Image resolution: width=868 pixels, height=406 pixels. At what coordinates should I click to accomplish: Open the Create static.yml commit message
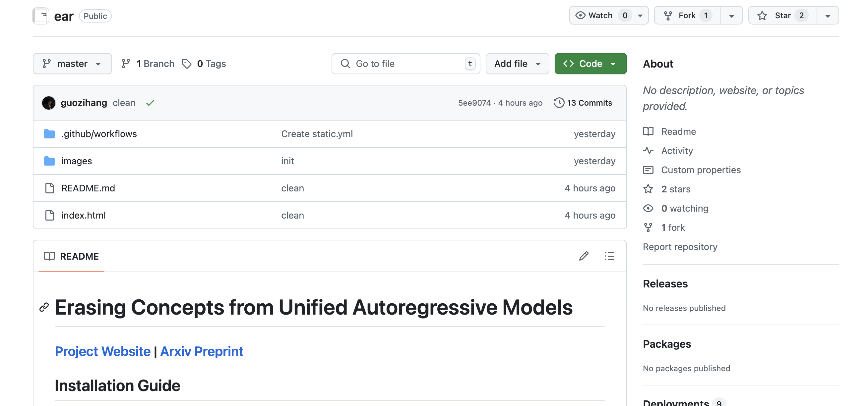point(317,134)
